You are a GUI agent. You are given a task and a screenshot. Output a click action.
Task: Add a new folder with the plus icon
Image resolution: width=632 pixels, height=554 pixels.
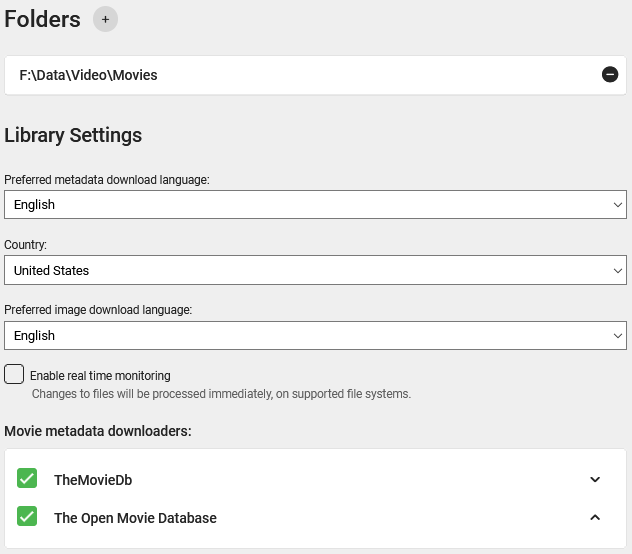(105, 19)
